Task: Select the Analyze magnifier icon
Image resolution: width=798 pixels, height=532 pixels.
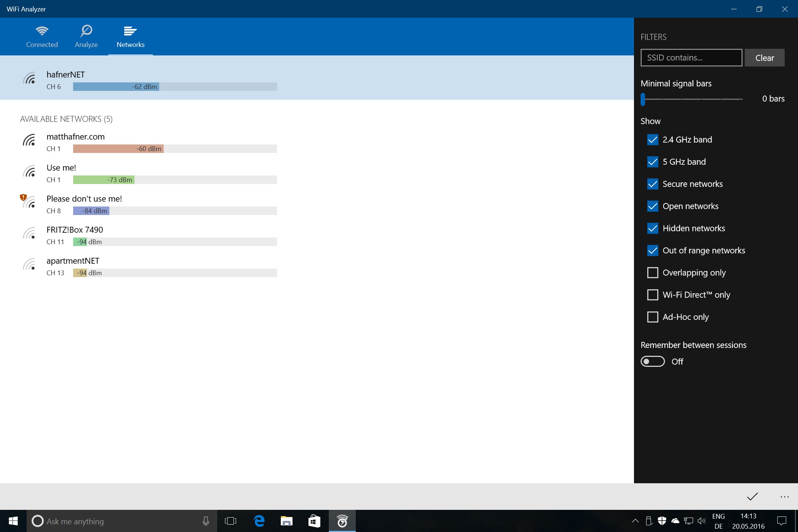Action: [x=86, y=31]
